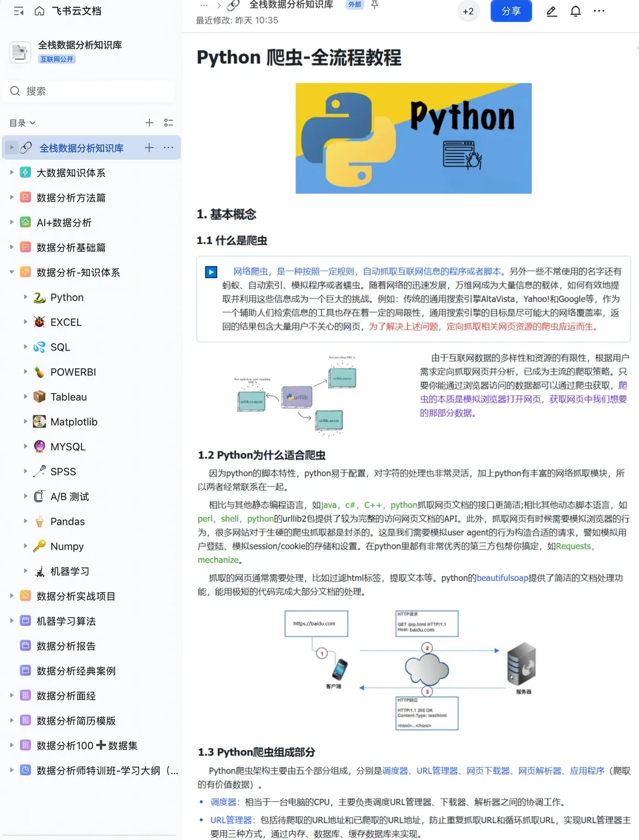Collapse the 数据分析-知识体系 node
Viewport: 639px width, 840px height.
pos(12,272)
